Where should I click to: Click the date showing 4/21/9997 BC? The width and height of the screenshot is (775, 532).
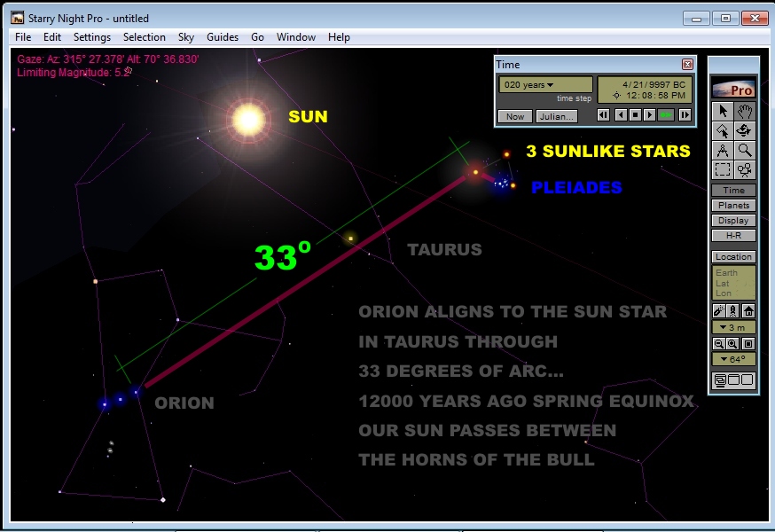(654, 84)
